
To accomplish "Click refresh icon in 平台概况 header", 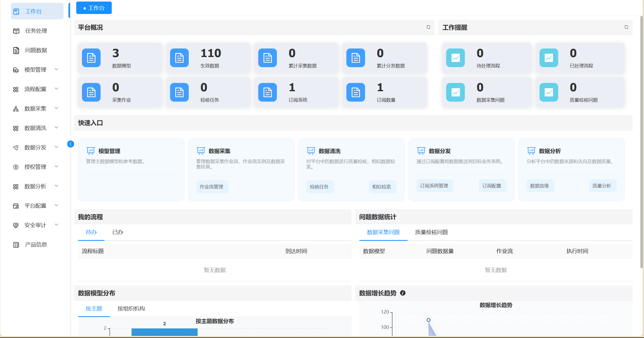I will [x=428, y=27].
